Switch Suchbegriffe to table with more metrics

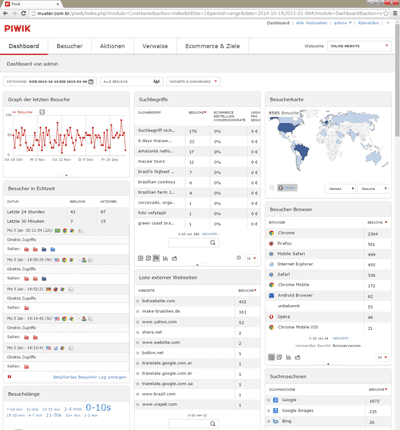[148, 258]
